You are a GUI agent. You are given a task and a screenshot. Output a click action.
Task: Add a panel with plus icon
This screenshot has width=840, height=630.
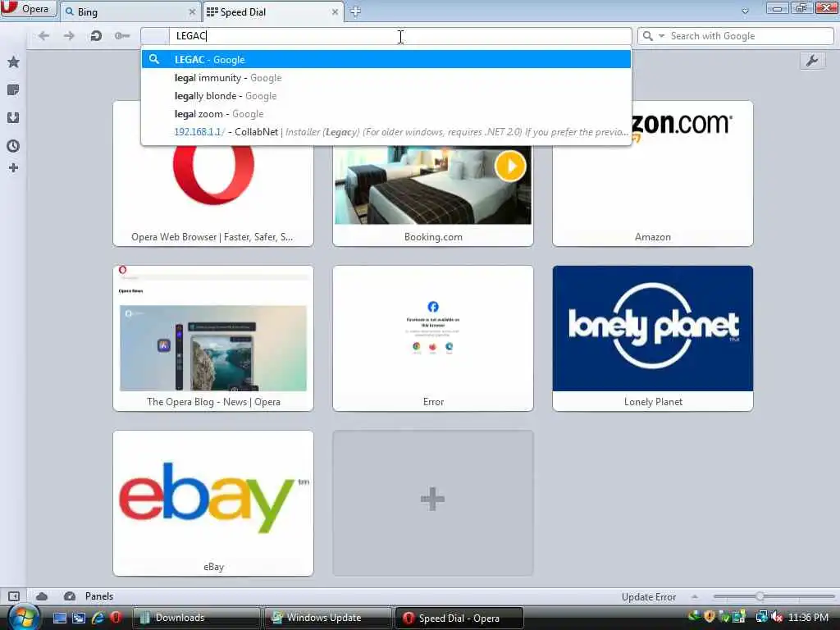click(13, 168)
